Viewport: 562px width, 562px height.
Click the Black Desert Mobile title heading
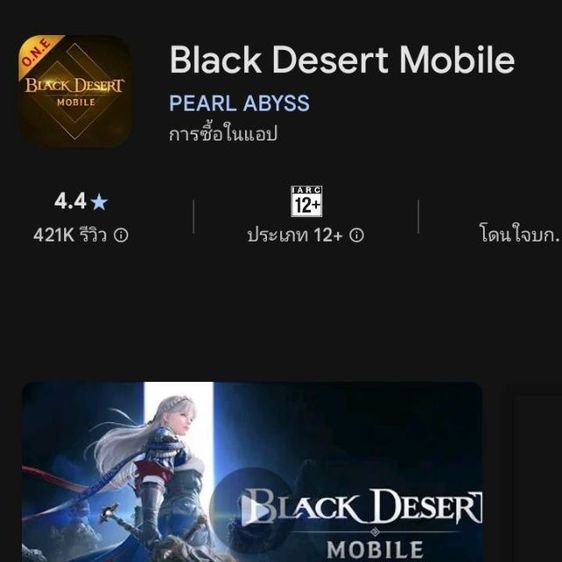pyautogui.click(x=342, y=59)
